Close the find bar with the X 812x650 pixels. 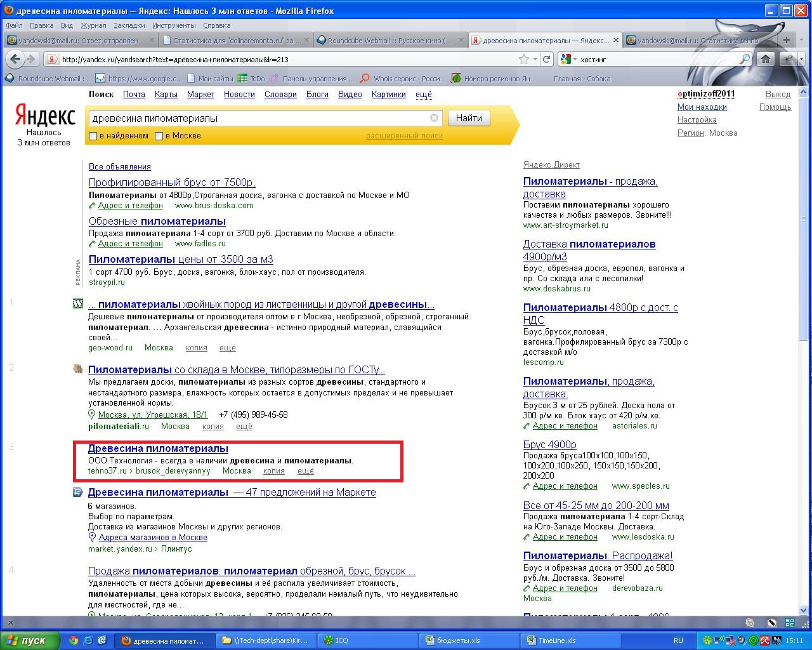[x=10, y=623]
